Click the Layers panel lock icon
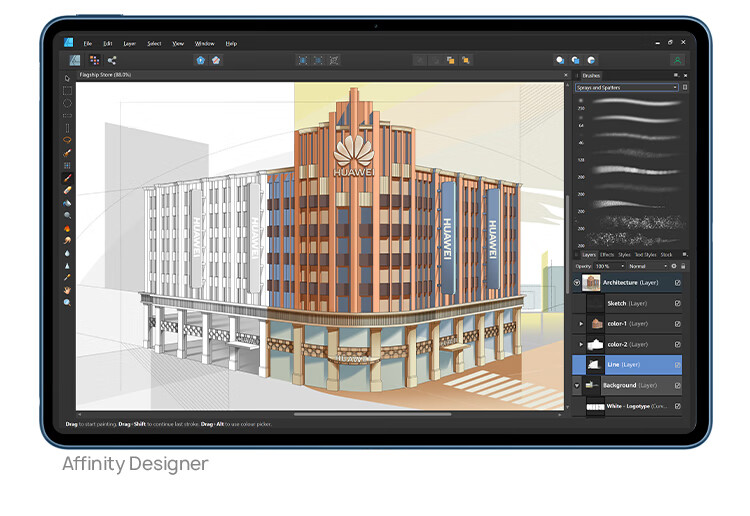750x516 pixels. [683, 266]
